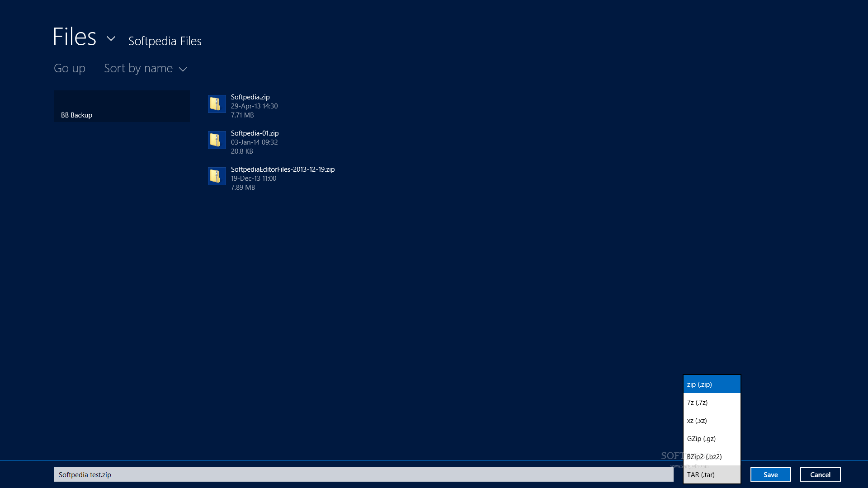Pick TAR (.tar) format entry
This screenshot has height=488, width=868.
[711, 475]
